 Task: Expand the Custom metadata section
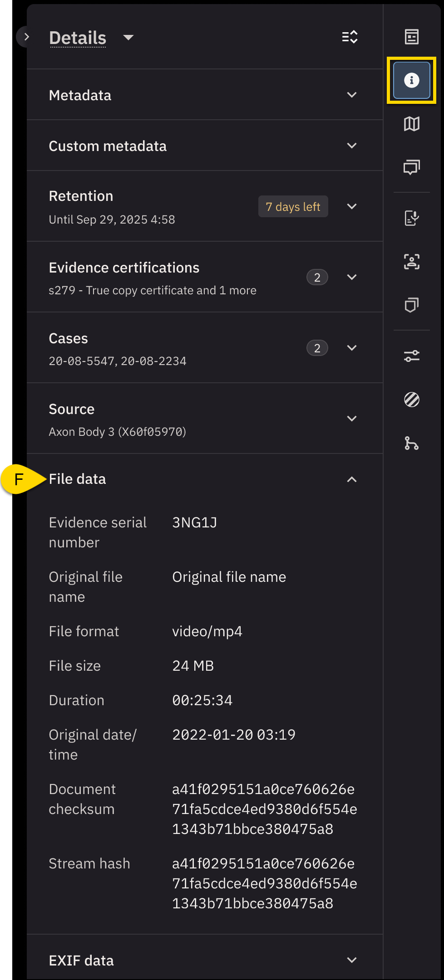click(351, 146)
